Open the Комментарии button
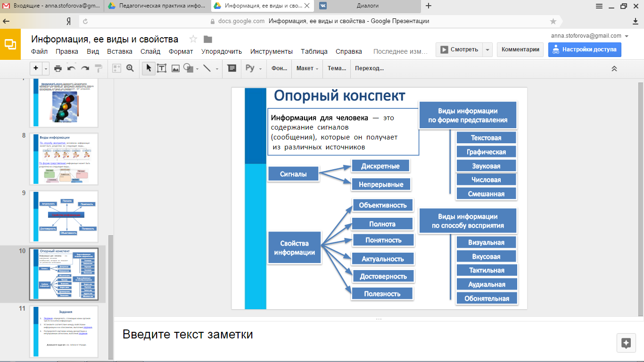Viewport: 644px width, 362px height. coord(520,49)
